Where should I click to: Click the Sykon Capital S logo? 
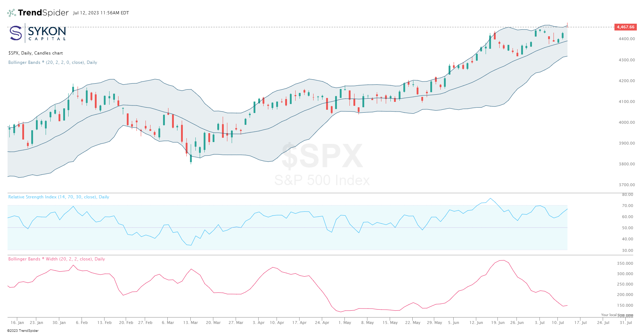pyautogui.click(x=16, y=33)
